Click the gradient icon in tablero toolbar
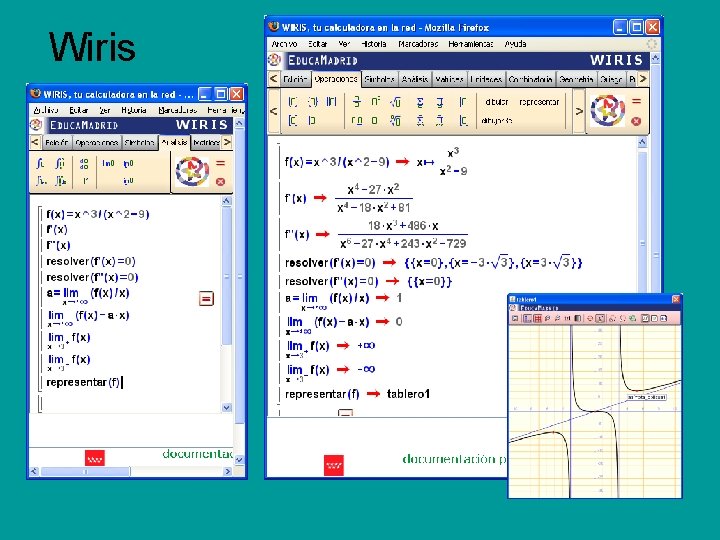The image size is (720, 540). tap(578, 318)
